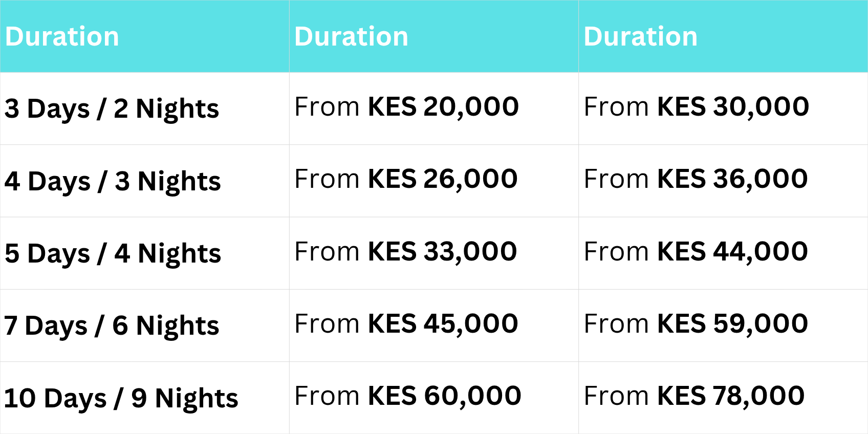Viewport: 868px width, 434px height.
Task: Click the word "From" before KES 20,000
Action: (x=327, y=106)
